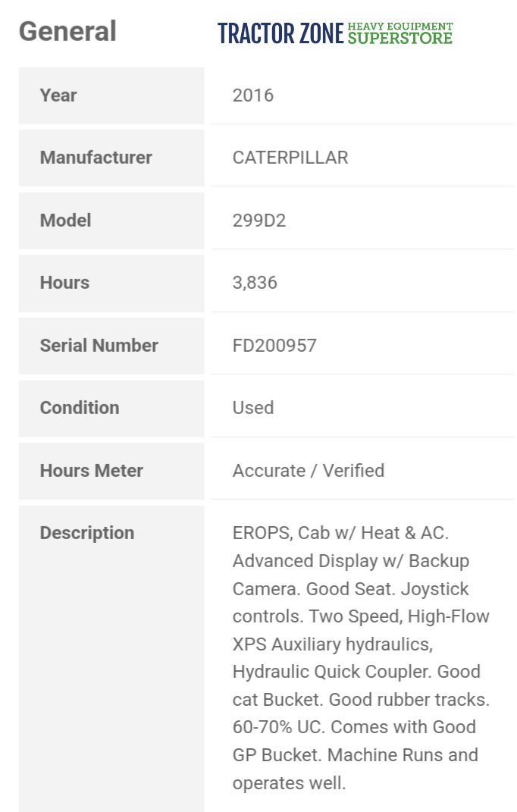Click the green Heavy Equipment Superstore text
The width and height of the screenshot is (517, 812).
pyautogui.click(x=400, y=33)
